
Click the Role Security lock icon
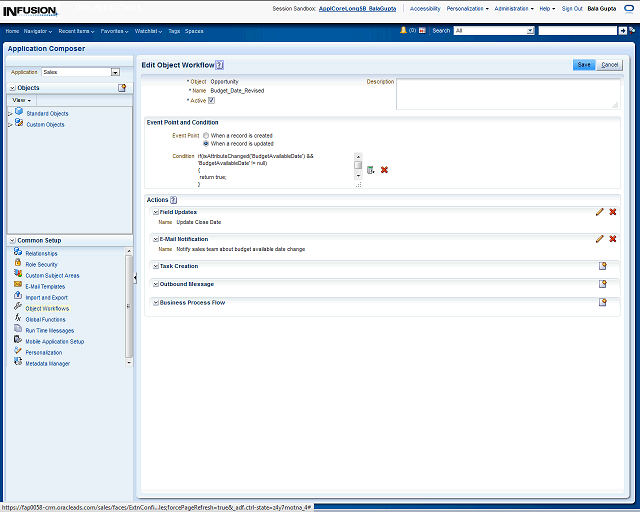click(x=18, y=264)
